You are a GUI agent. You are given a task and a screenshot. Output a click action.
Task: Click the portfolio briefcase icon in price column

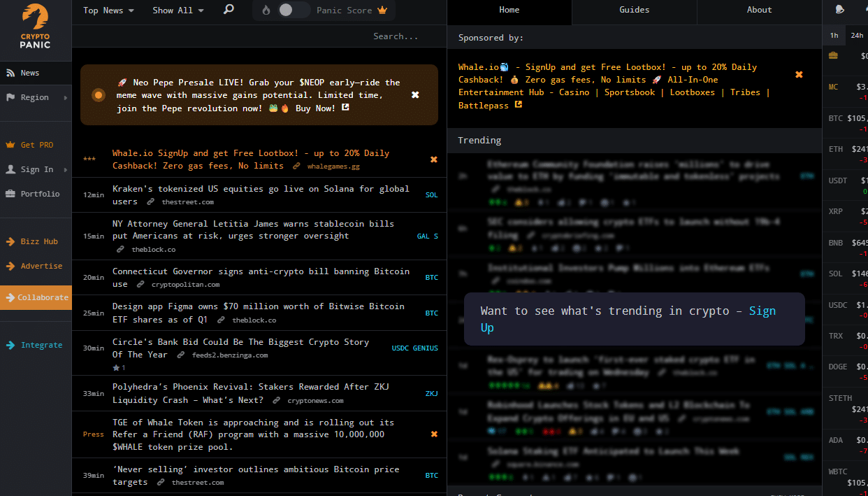(x=834, y=55)
